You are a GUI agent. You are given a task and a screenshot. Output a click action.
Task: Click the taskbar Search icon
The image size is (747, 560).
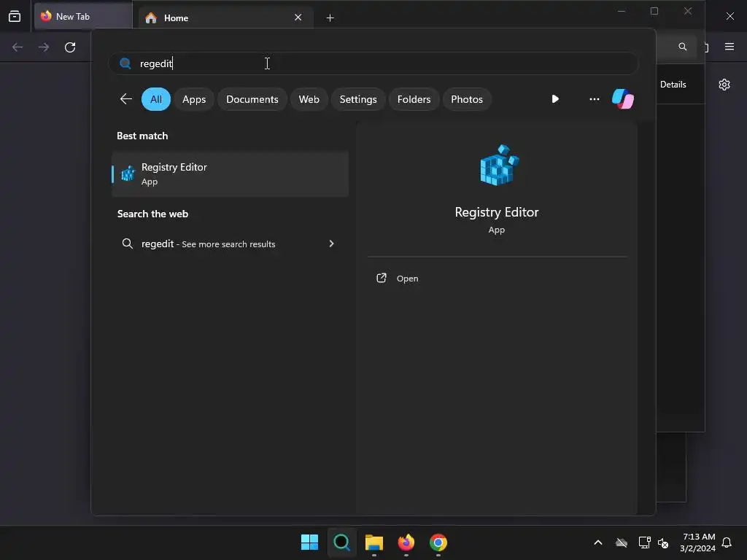click(341, 542)
